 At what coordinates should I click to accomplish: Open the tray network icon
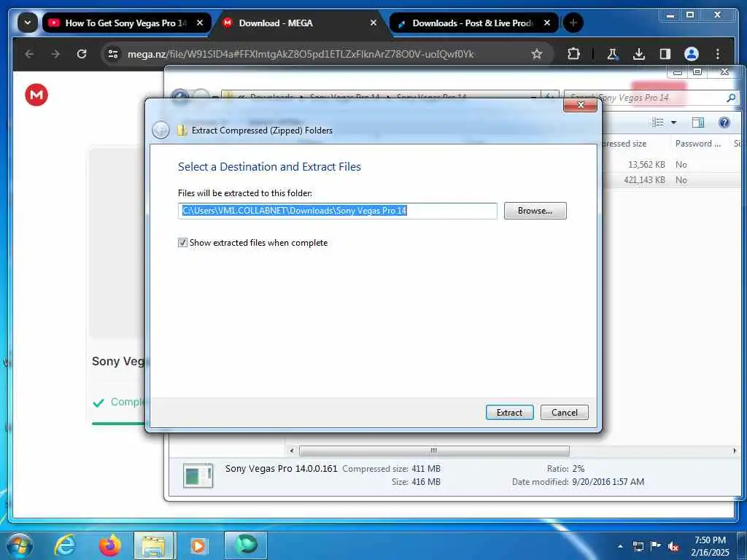pos(638,546)
